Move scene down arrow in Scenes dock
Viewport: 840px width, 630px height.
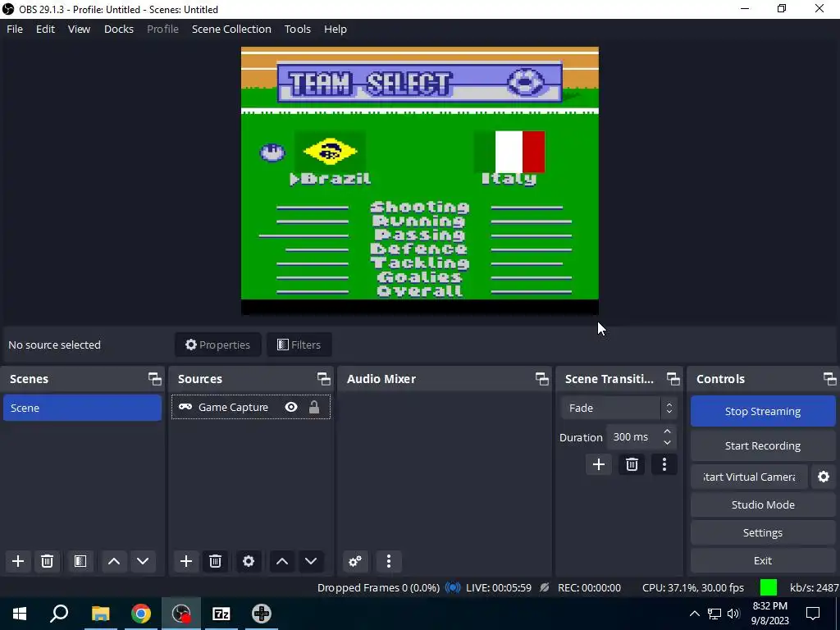tap(143, 561)
